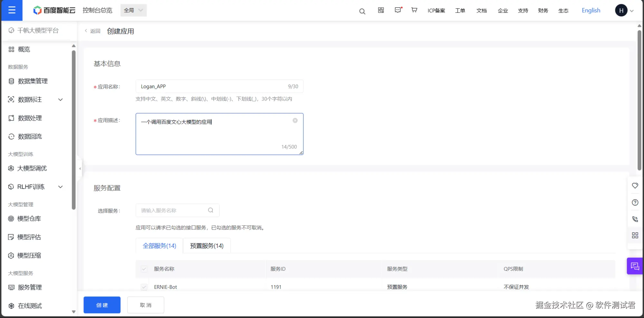The image size is (644, 318).
Task: Open the 控制台总览 link
Action: [x=98, y=10]
